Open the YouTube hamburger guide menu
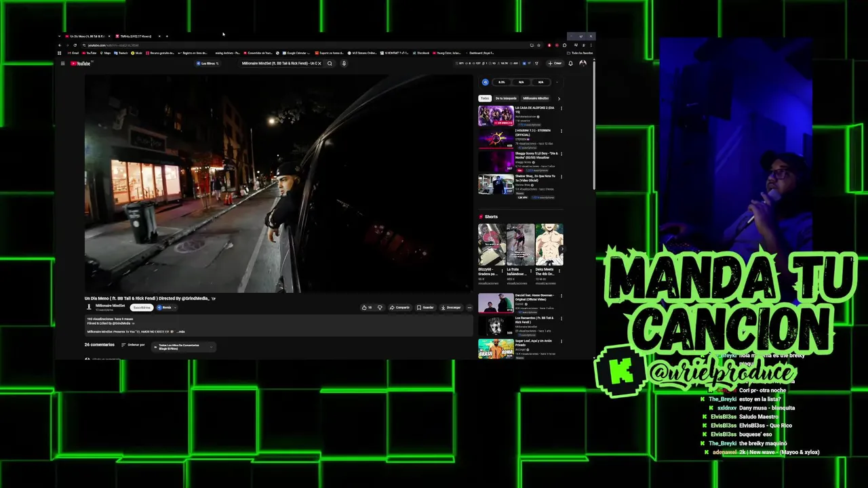This screenshot has height=488, width=868. 62,64
